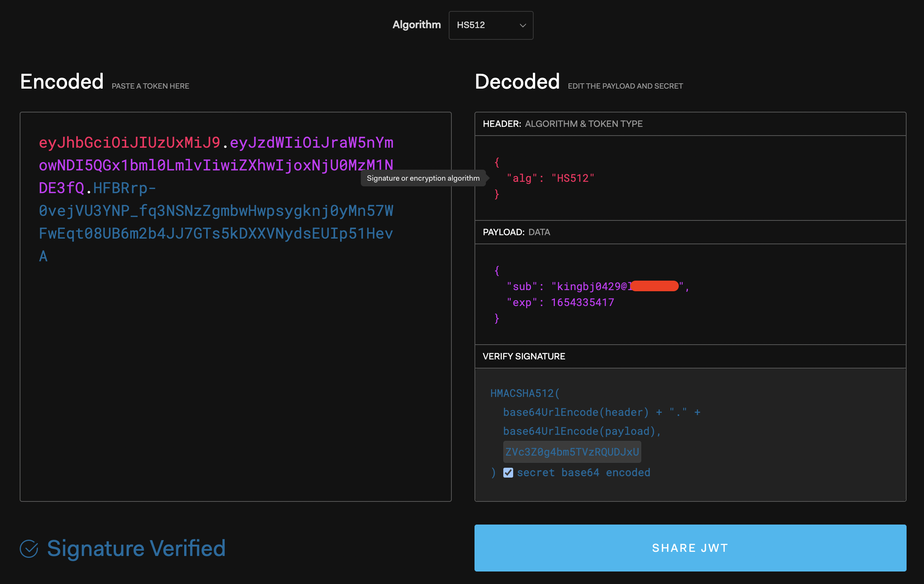924x584 pixels.
Task: Click the Signature Verified checkmark icon
Action: tap(29, 548)
